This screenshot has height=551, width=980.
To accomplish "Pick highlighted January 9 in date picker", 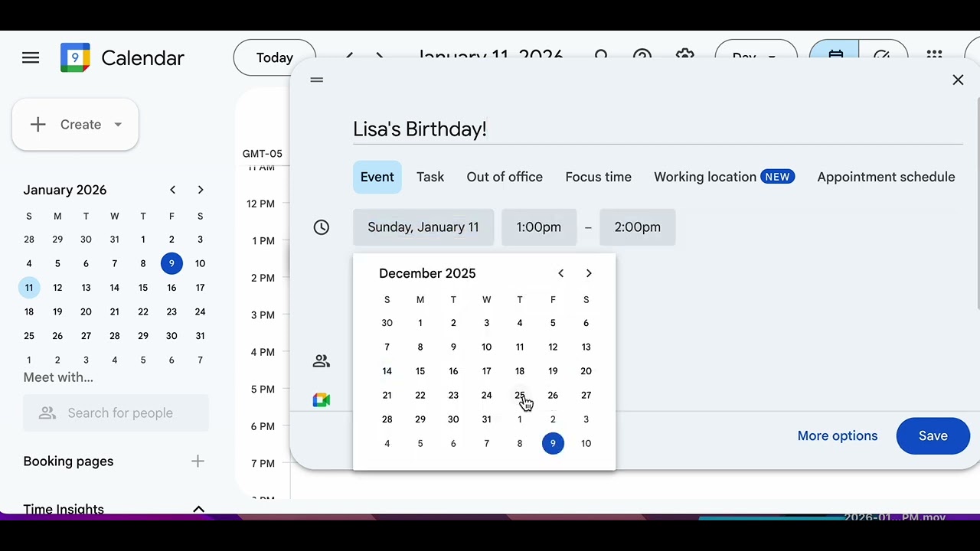I will (553, 443).
